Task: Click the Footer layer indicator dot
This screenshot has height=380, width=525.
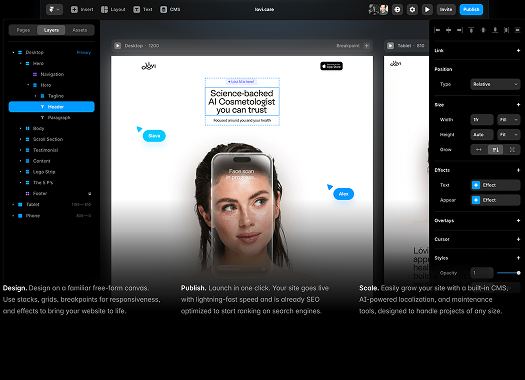Action: point(89,194)
